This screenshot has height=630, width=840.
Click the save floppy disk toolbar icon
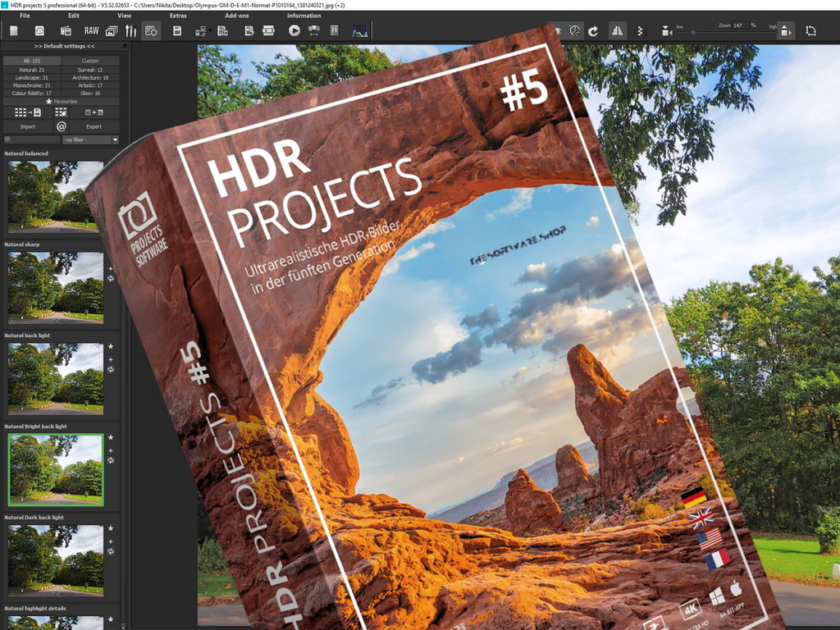[177, 31]
